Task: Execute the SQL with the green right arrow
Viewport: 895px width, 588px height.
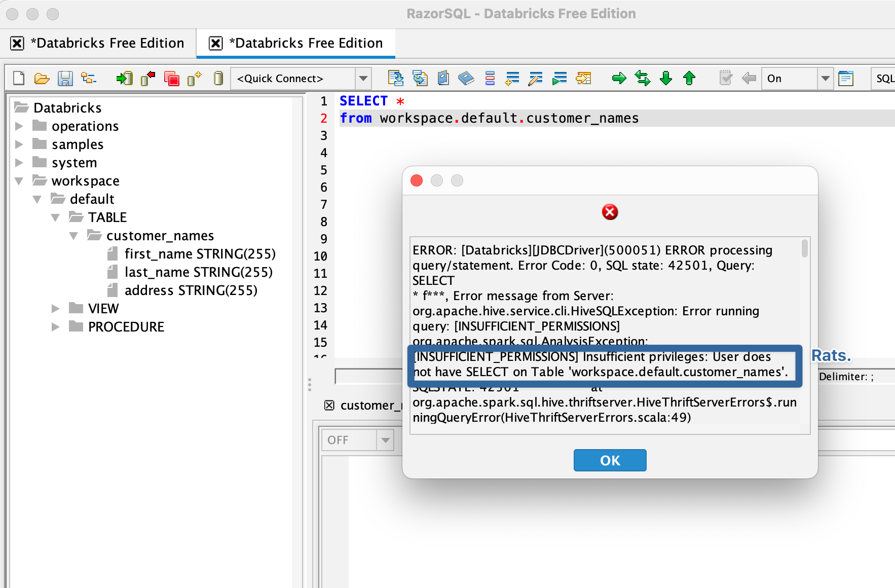Action: click(619, 78)
